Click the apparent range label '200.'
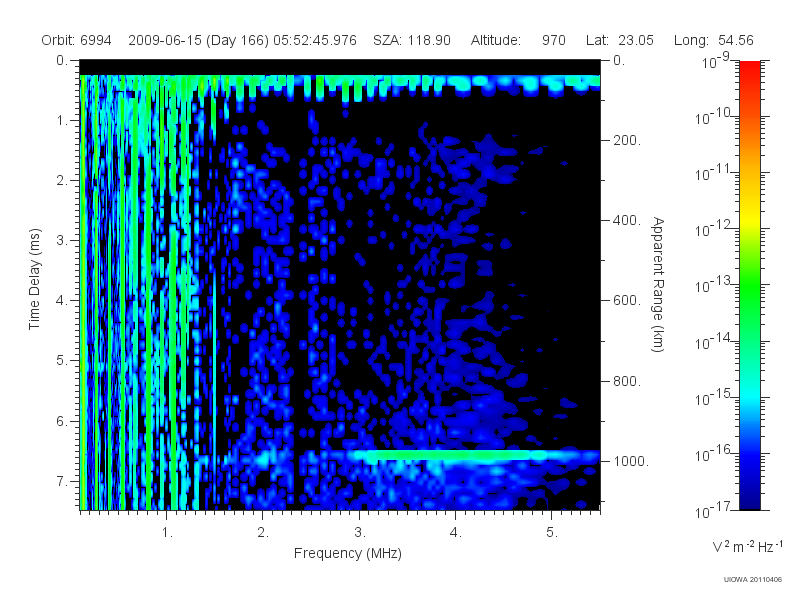 (x=627, y=140)
